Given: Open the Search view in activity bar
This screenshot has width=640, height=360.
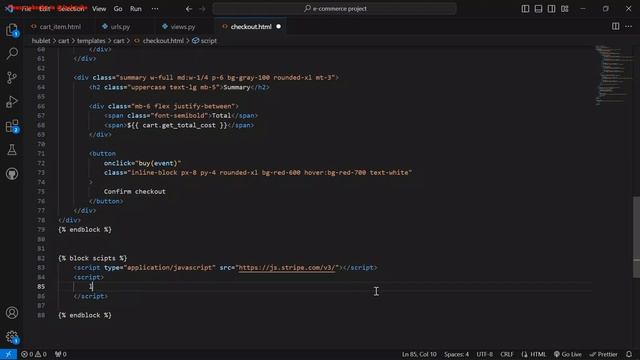Looking at the screenshot, I should coord(12,53).
